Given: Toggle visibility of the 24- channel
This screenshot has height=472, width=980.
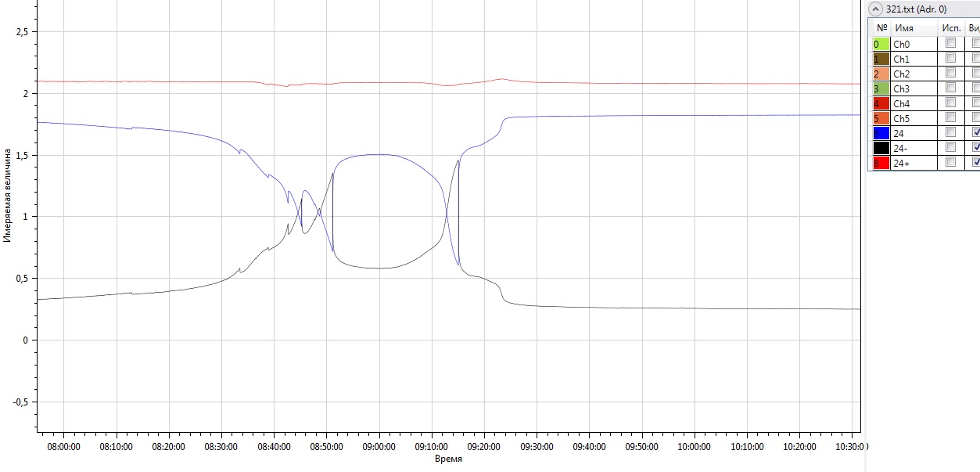Looking at the screenshot, I should [x=975, y=147].
